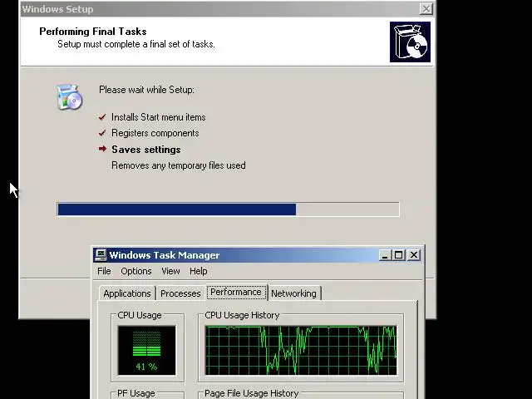Open the Options menu in Task Manager
The image size is (532, 399).
click(x=136, y=271)
